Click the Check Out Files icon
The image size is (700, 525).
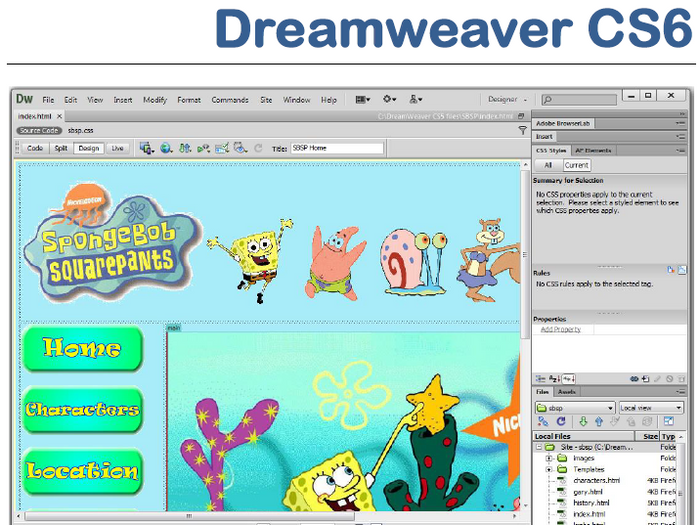615,421
